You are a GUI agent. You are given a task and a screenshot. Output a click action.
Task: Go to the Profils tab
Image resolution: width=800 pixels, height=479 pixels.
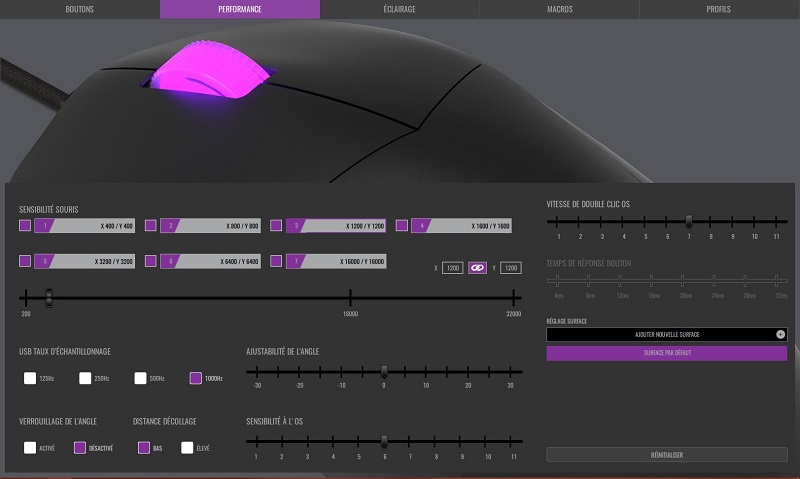click(718, 9)
